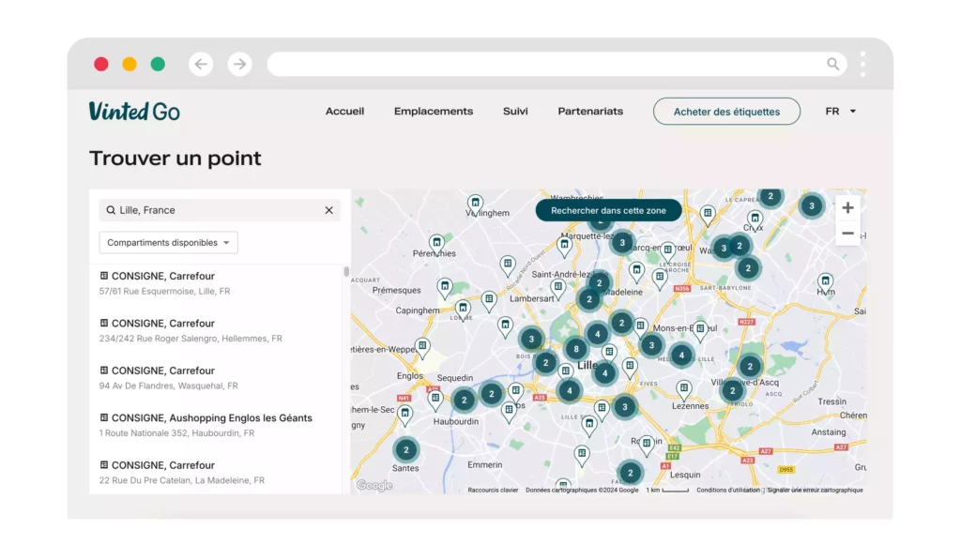Click the pin at Mons-en-Barœul
The height and width of the screenshot is (560, 961).
[x=700, y=331]
